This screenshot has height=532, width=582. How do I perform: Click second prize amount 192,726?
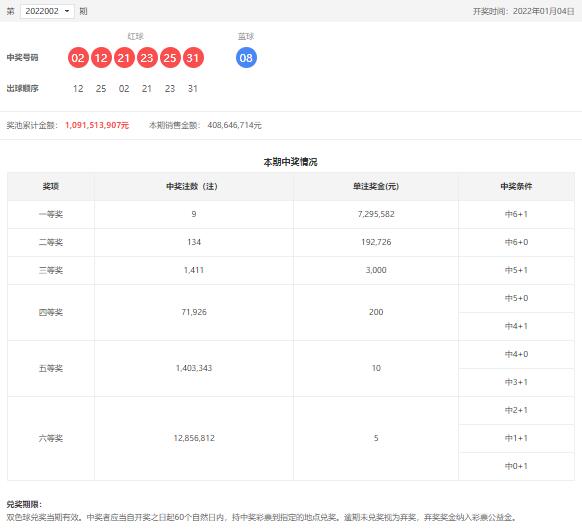pyautogui.click(x=376, y=242)
